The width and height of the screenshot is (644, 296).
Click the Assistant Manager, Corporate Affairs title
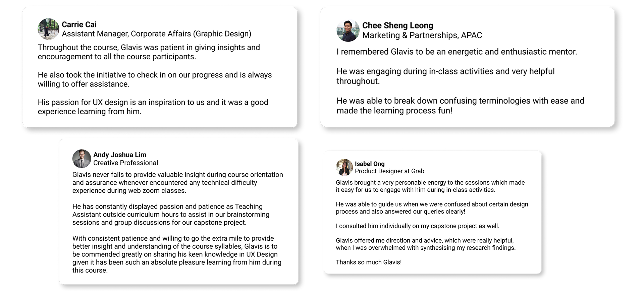(x=156, y=34)
